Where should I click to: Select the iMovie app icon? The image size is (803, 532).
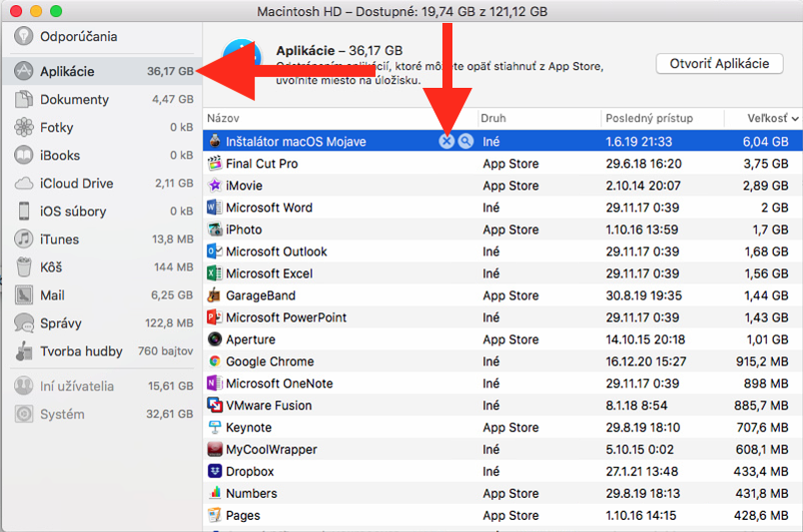(x=214, y=186)
